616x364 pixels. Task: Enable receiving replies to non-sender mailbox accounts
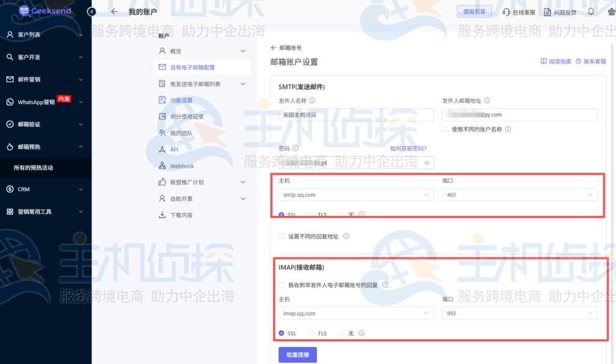[x=281, y=285]
